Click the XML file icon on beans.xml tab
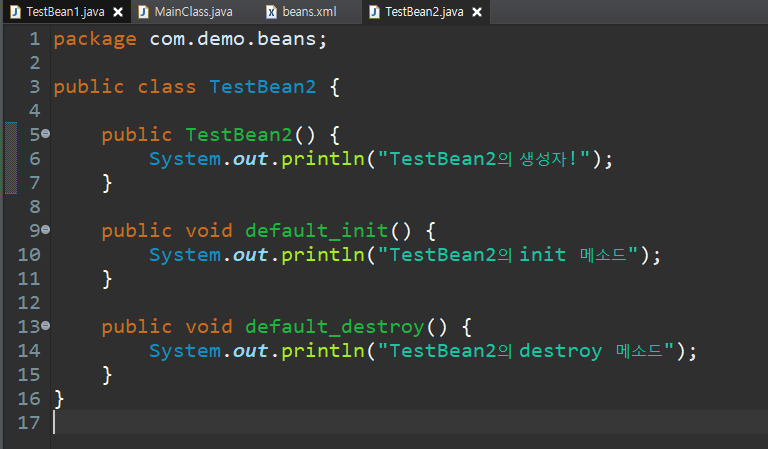768x449 pixels. point(271,12)
